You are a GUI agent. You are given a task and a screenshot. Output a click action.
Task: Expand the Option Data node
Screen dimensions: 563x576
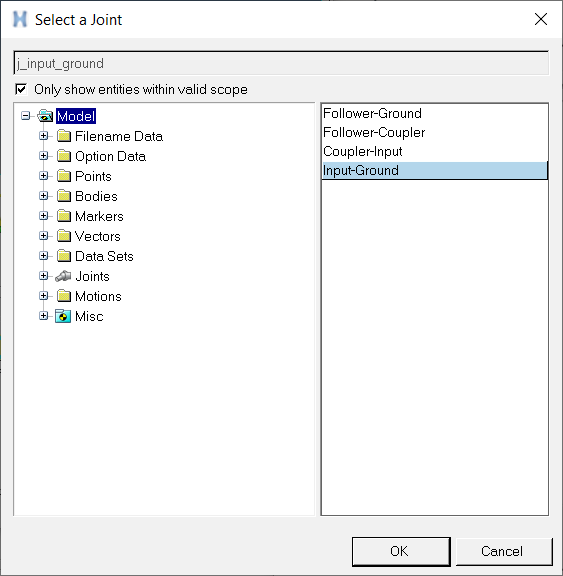(x=43, y=156)
